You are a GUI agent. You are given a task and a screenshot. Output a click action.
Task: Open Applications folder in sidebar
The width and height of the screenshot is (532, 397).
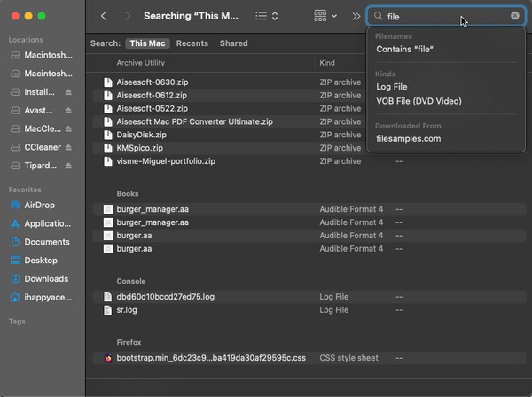pos(43,223)
